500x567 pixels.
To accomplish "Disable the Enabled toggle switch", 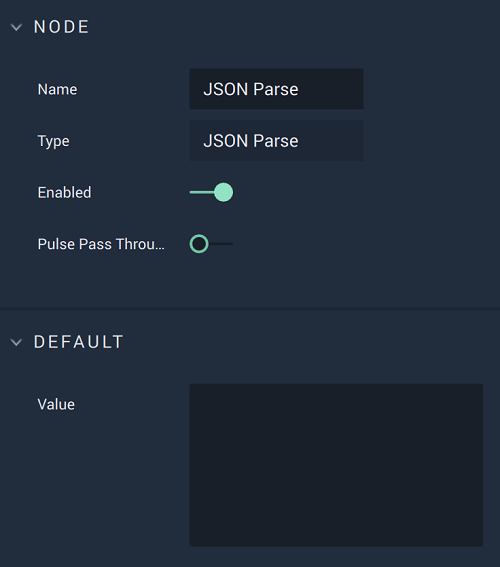I will (211, 192).
